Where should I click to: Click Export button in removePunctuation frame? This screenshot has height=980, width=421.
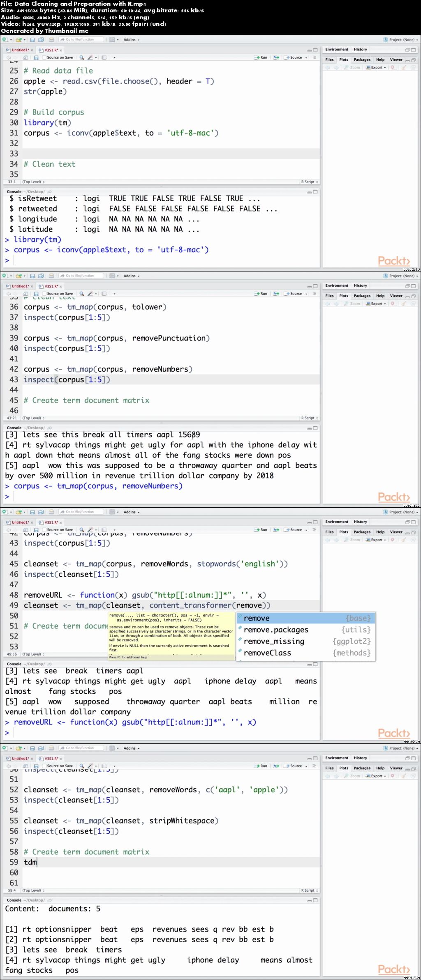click(376, 304)
